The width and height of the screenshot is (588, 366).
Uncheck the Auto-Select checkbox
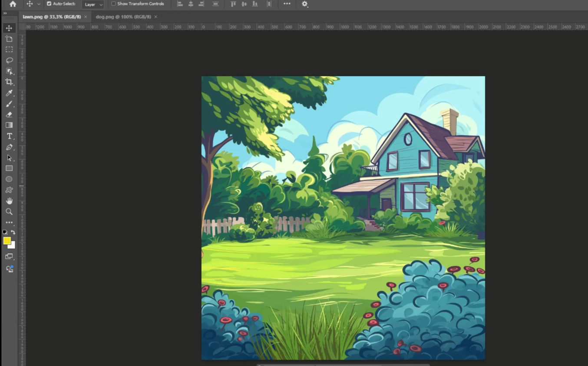49,4
